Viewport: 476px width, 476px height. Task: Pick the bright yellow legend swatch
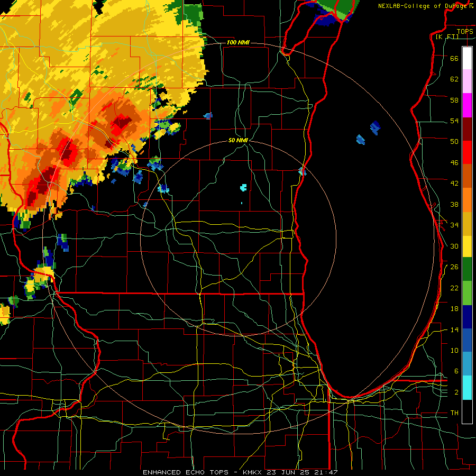(467, 246)
